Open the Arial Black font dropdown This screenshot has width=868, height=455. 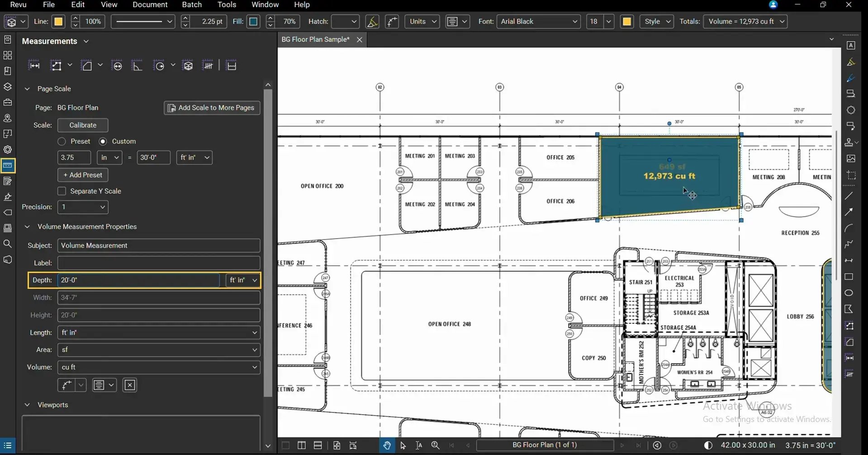(539, 21)
